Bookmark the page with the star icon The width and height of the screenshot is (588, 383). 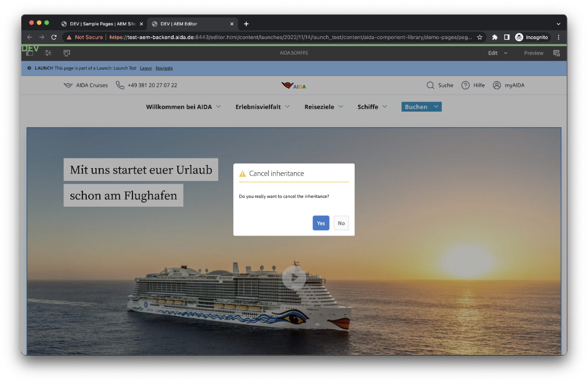pos(480,37)
